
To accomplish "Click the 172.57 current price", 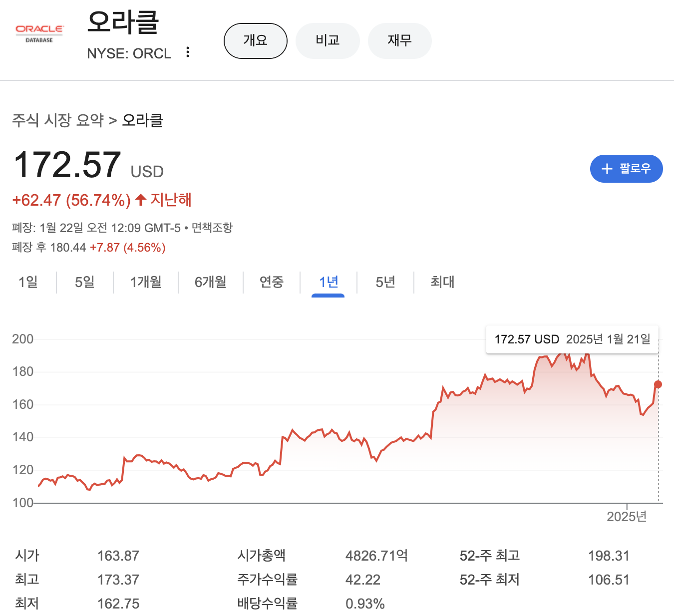I will [67, 165].
